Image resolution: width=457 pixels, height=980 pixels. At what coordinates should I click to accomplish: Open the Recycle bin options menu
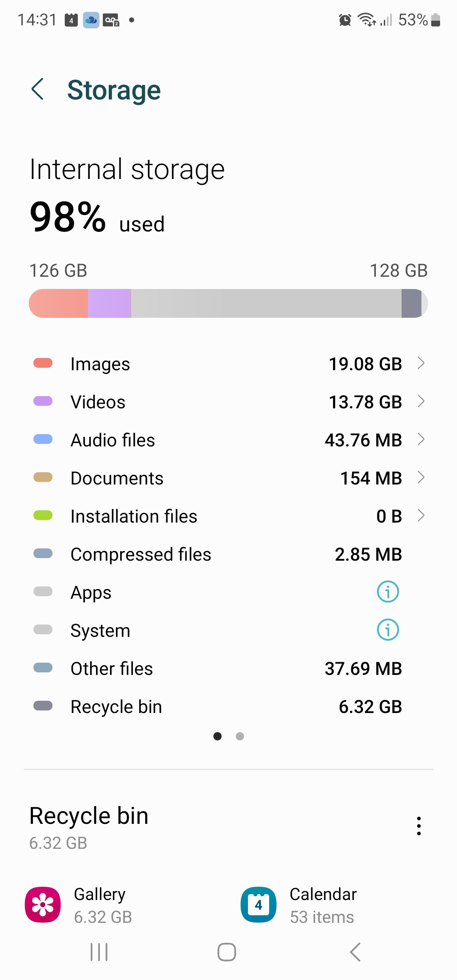pyautogui.click(x=418, y=825)
